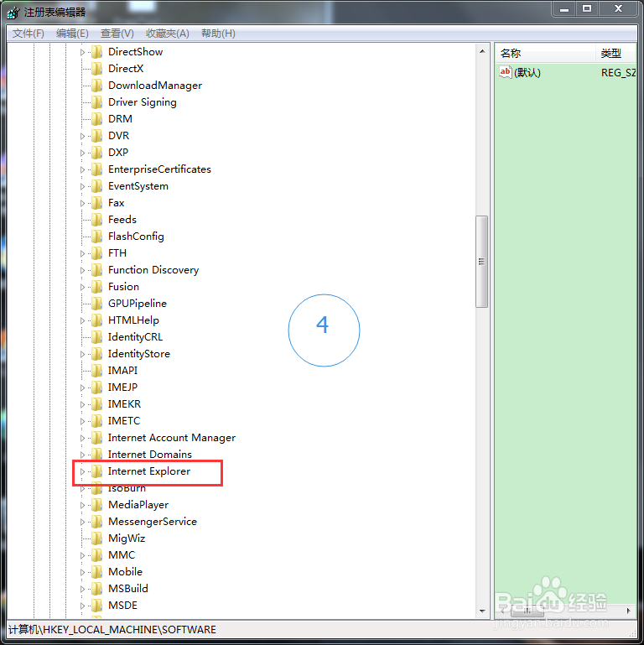Screen dimensions: 644x645
Task: Click the GPUPipeline folder icon
Action: [96, 304]
